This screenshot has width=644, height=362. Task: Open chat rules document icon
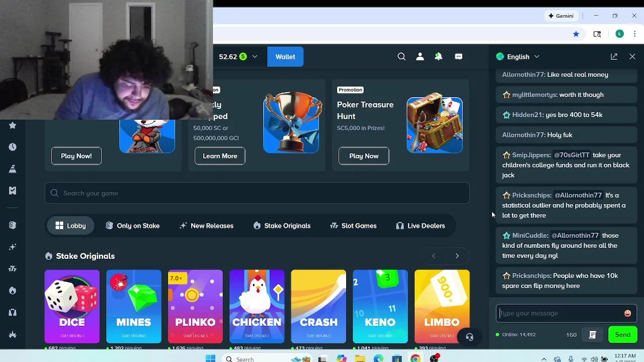592,335
